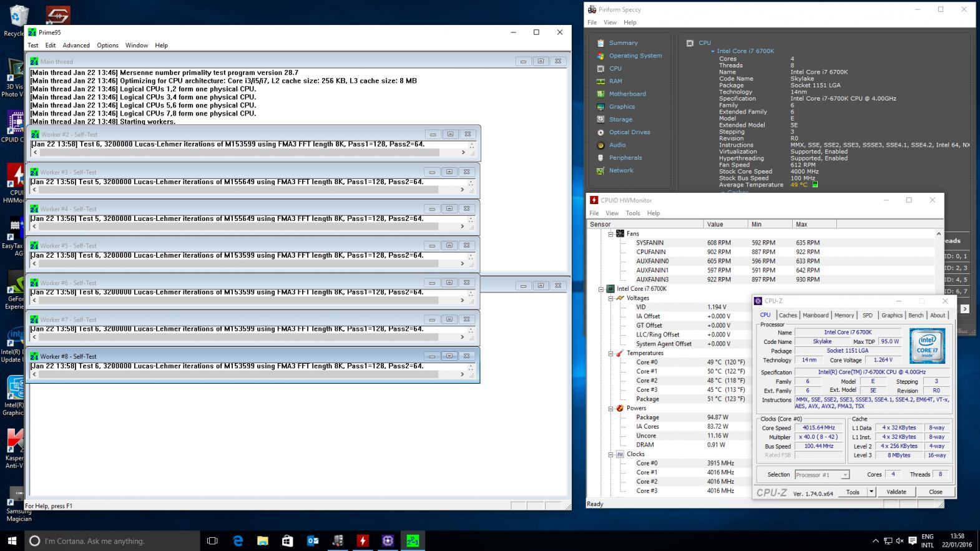Screen dimensions: 980x551
Task: Open Tools menu in HWMonitor
Action: tap(633, 213)
